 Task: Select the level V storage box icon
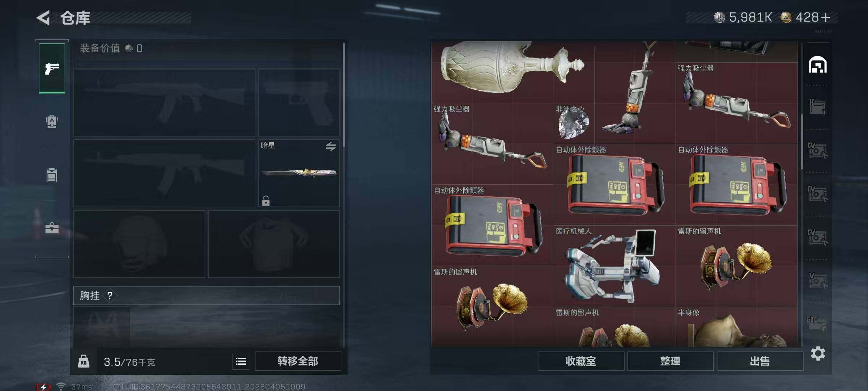(x=817, y=281)
